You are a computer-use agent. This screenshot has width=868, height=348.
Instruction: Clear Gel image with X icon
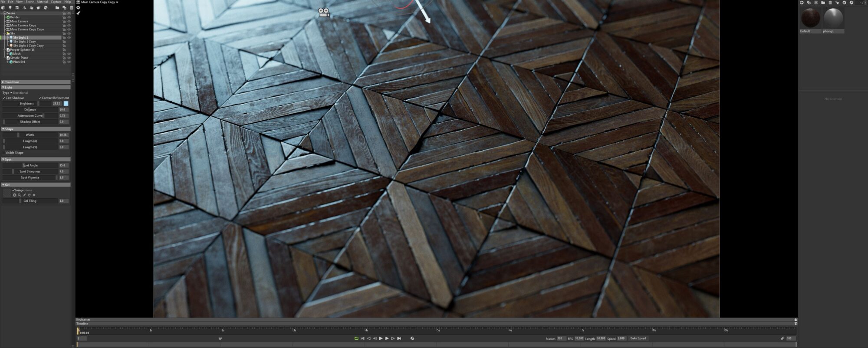34,195
